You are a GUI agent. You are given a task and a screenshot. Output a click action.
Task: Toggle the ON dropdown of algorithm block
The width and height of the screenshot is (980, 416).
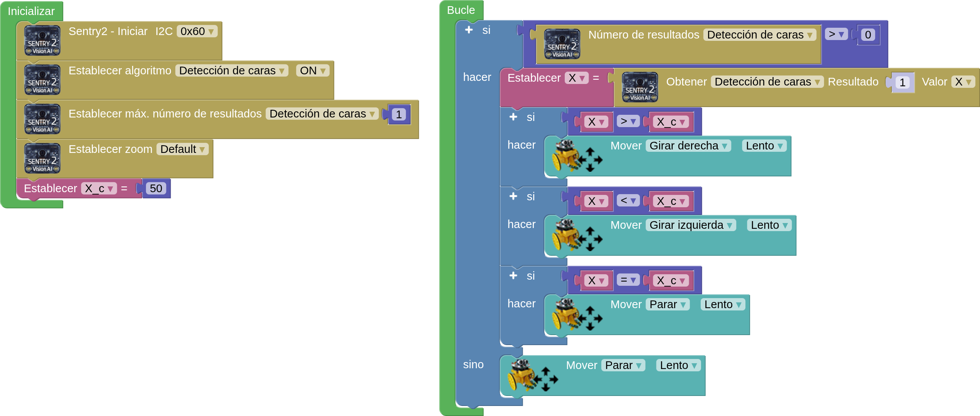[312, 70]
